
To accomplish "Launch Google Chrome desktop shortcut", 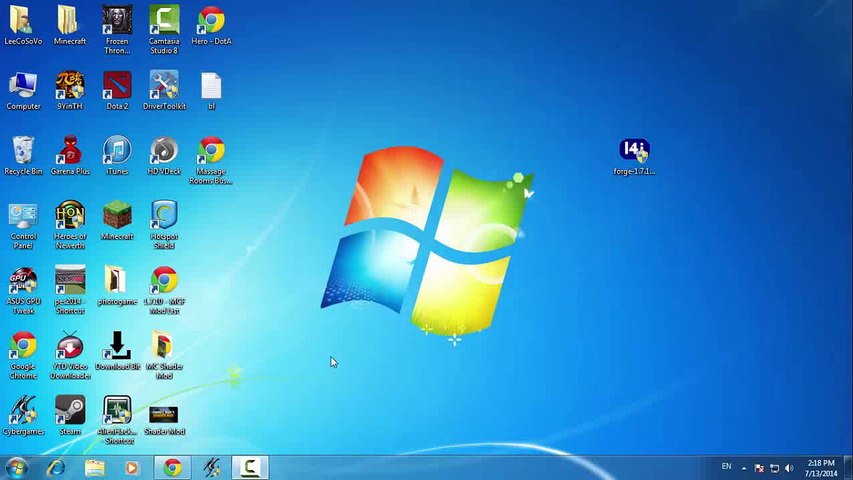I will [x=23, y=355].
